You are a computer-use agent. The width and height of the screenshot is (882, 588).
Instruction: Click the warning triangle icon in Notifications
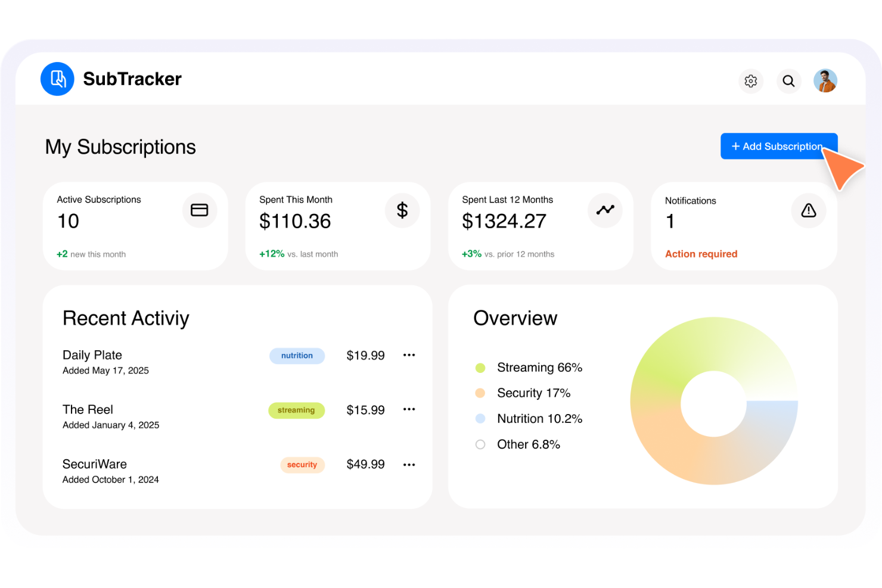808,210
